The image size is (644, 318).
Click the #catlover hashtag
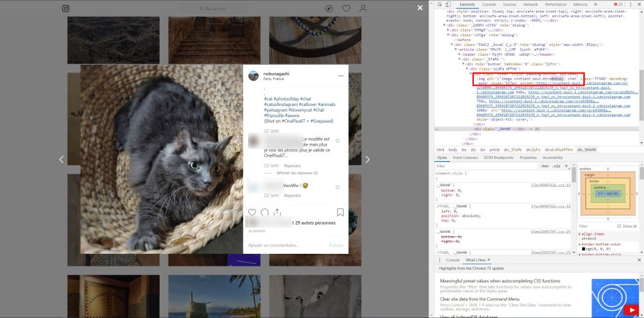[x=306, y=105]
